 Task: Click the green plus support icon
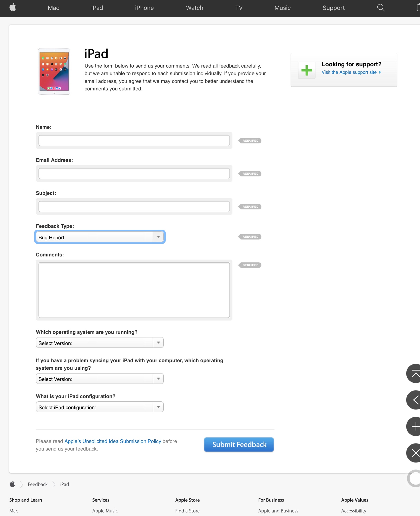(307, 70)
